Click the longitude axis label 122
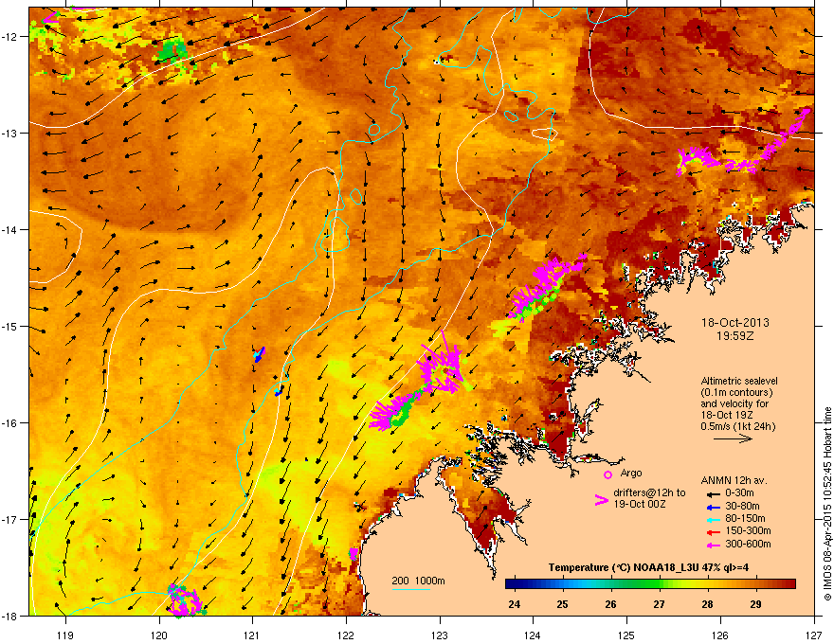 point(346,635)
